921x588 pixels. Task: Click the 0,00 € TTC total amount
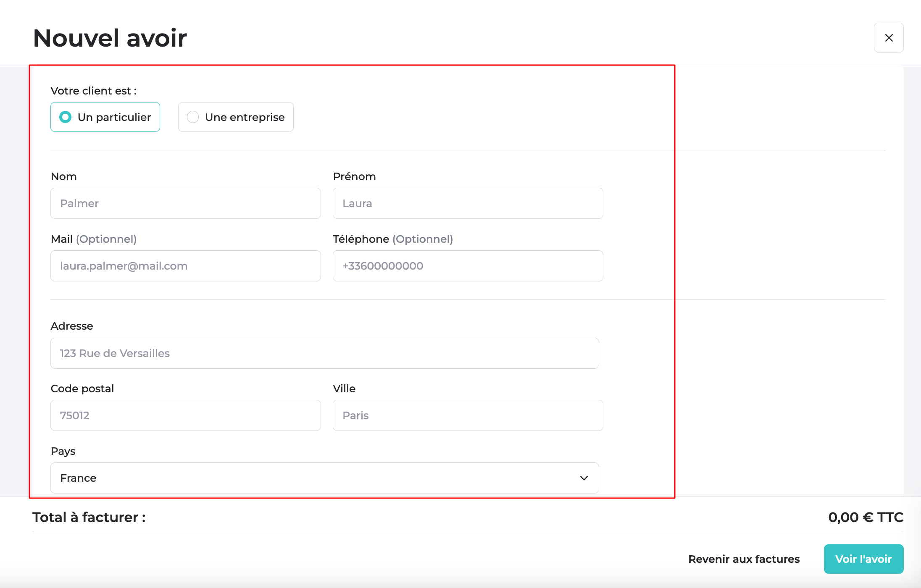(866, 517)
